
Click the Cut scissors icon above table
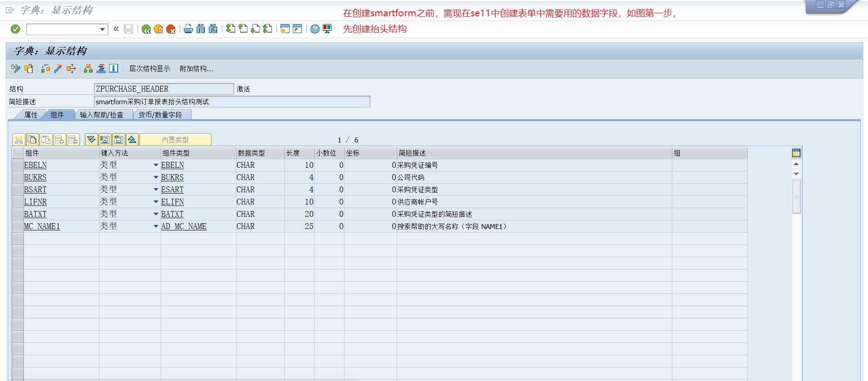coord(19,140)
